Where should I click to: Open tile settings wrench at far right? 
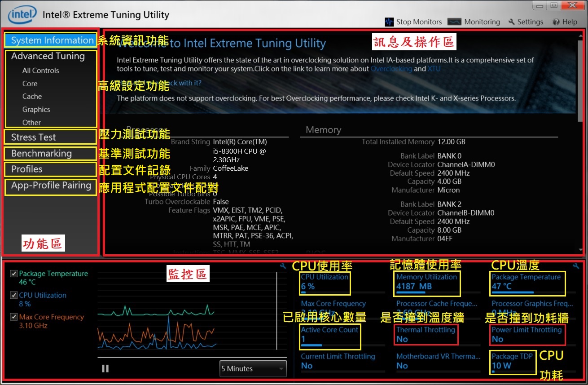tap(576, 266)
